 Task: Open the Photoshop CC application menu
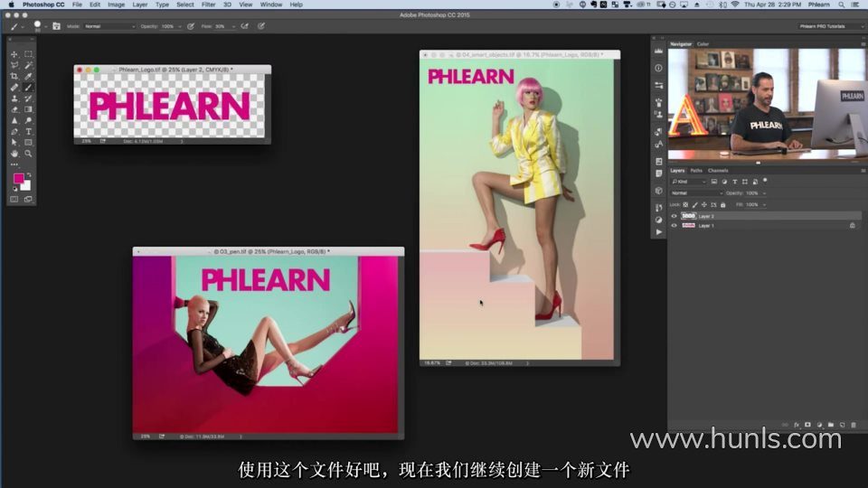coord(43,5)
